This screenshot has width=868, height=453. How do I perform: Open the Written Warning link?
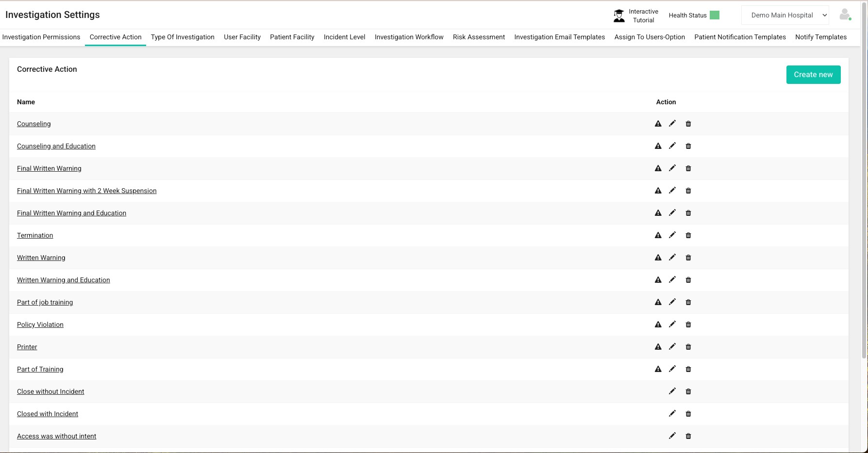click(x=41, y=258)
